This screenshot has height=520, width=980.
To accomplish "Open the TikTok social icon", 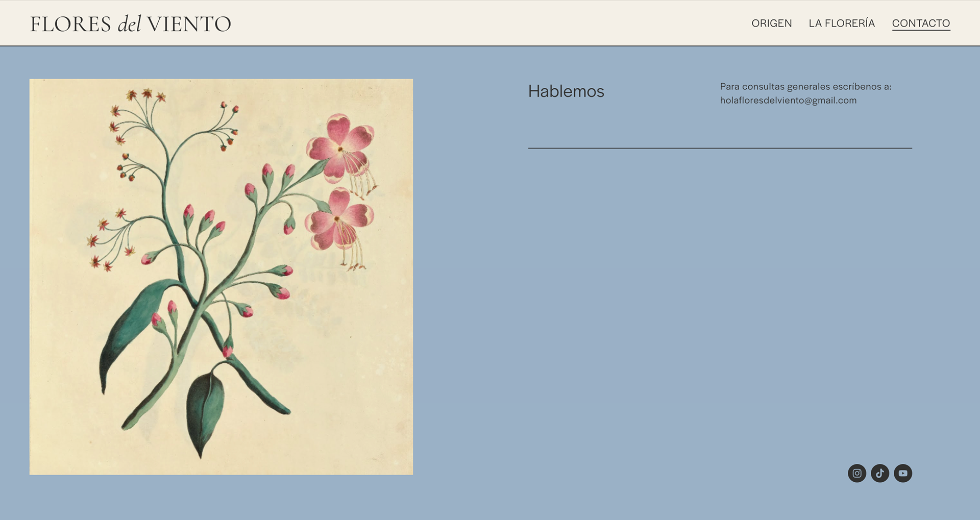I will 880,473.
